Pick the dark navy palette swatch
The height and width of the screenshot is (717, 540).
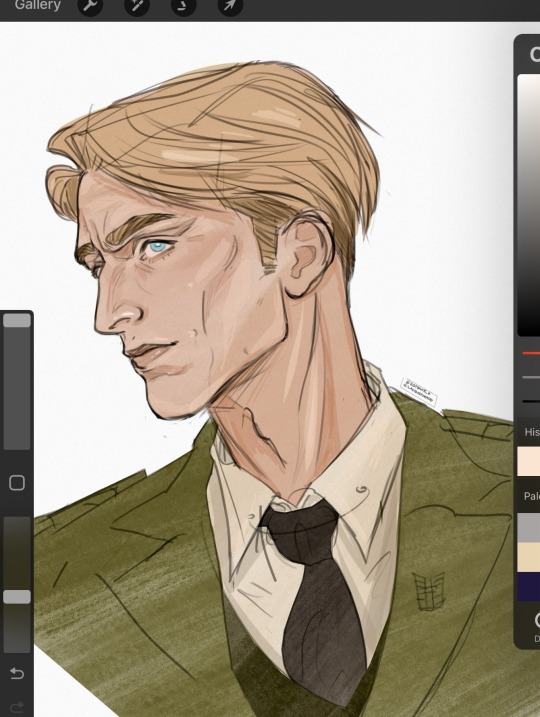[x=529, y=586]
